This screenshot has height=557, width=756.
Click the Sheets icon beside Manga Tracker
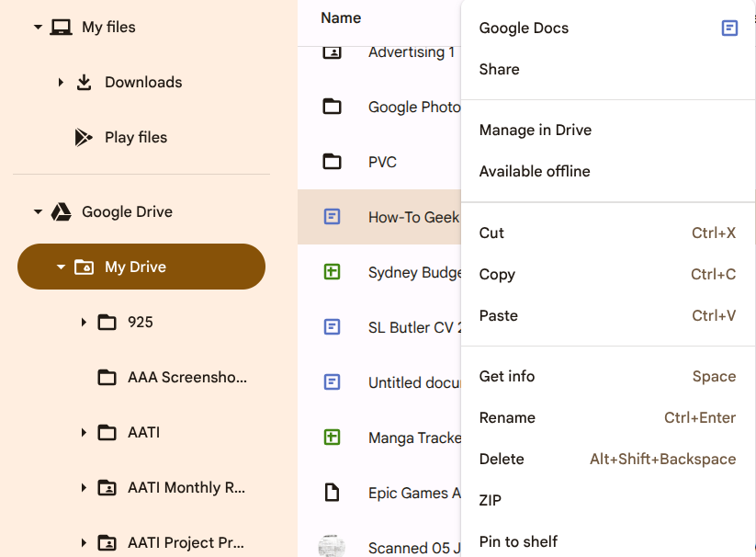click(x=332, y=438)
